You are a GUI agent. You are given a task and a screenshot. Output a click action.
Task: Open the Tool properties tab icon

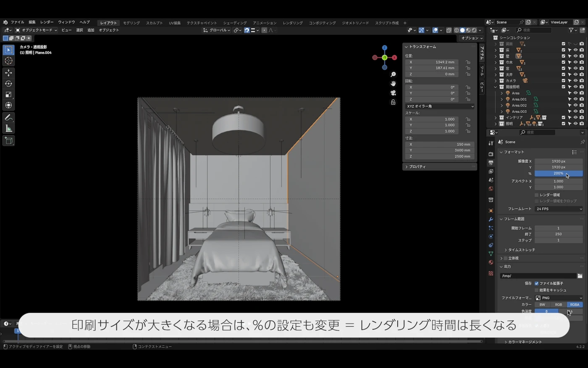coord(491,143)
